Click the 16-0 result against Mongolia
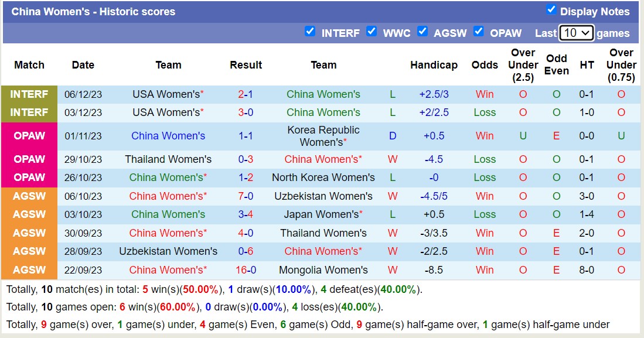The image size is (644, 338). coord(246,270)
